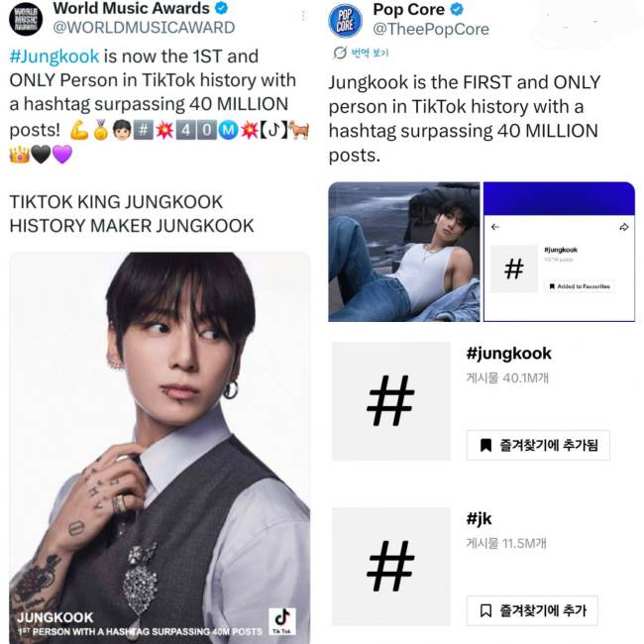Open the Jungkook denim photo thumbnail
644x644 pixels.
point(404,252)
